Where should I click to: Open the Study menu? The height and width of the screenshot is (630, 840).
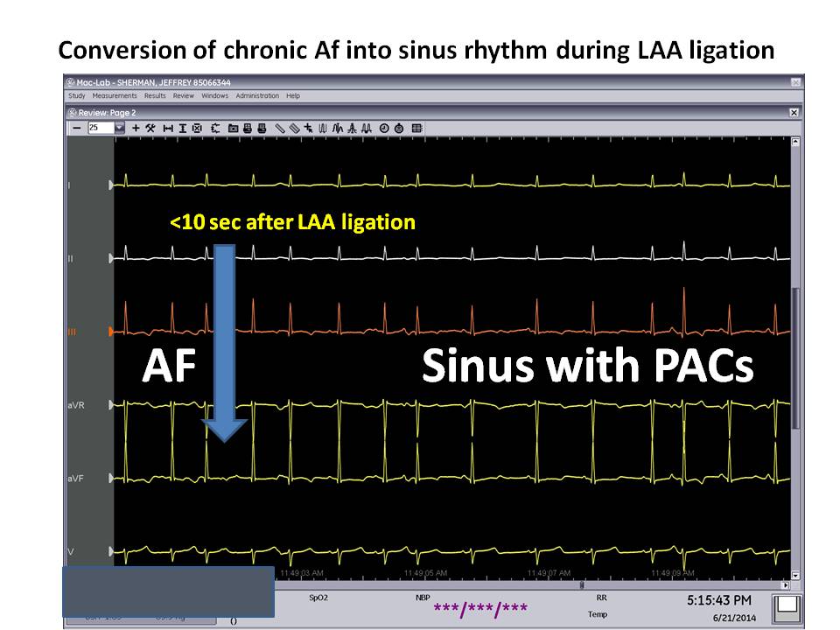coord(77,95)
